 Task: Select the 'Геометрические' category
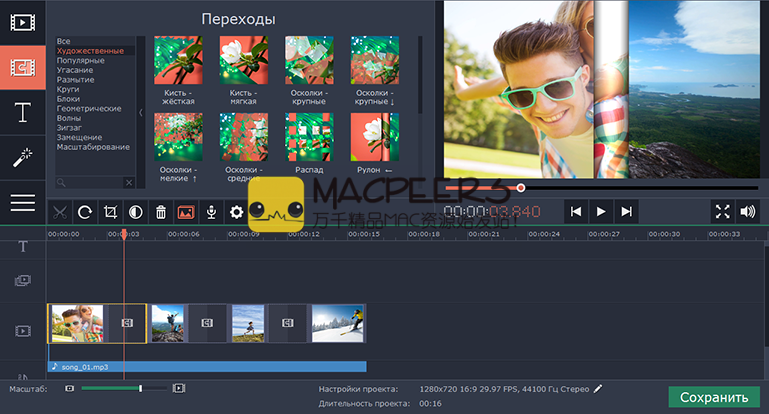[89, 108]
